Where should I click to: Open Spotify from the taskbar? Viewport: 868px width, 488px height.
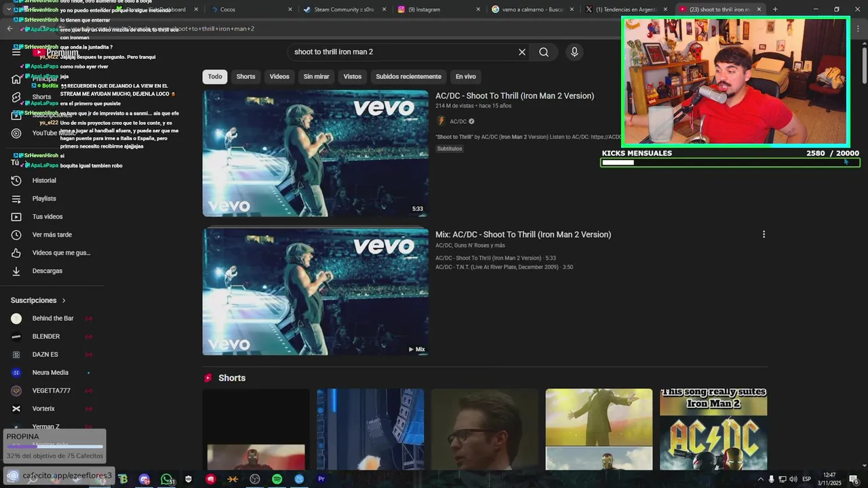click(277, 479)
